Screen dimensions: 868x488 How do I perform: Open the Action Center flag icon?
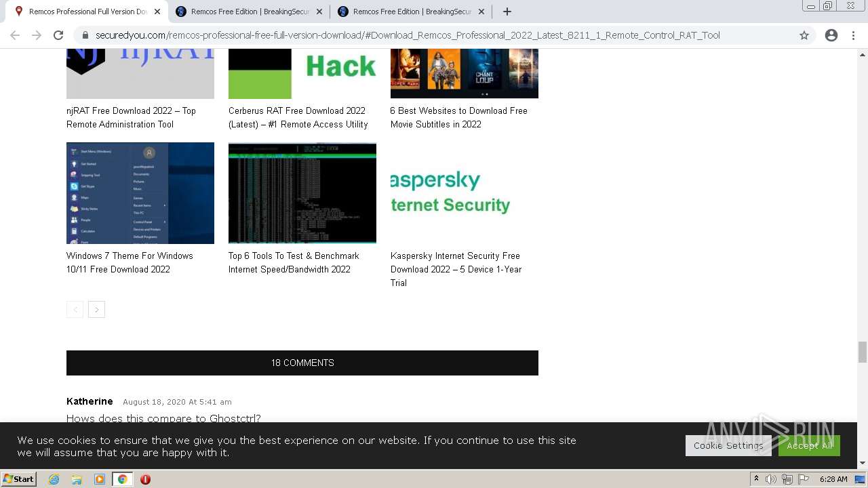tap(804, 479)
